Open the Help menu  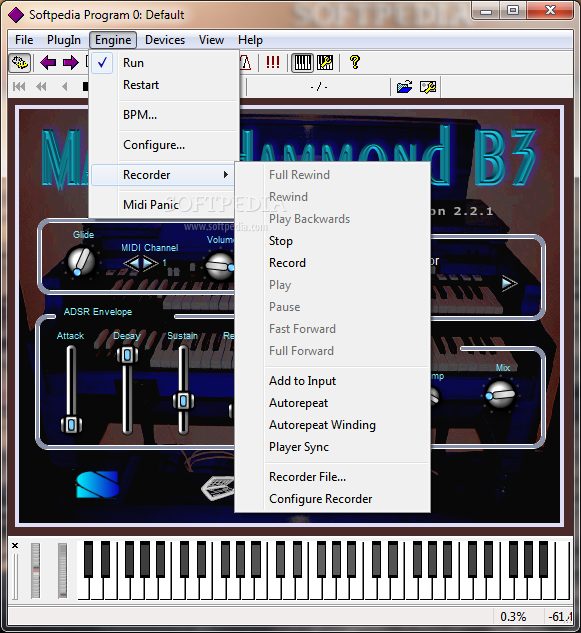pyautogui.click(x=250, y=40)
